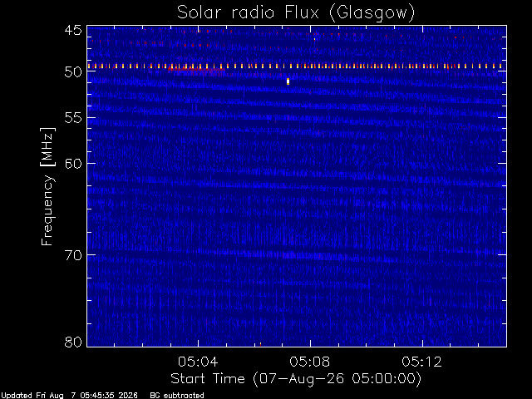Click the Start Time axis title
Viewport: 532px width, 399px height.
[x=296, y=379]
